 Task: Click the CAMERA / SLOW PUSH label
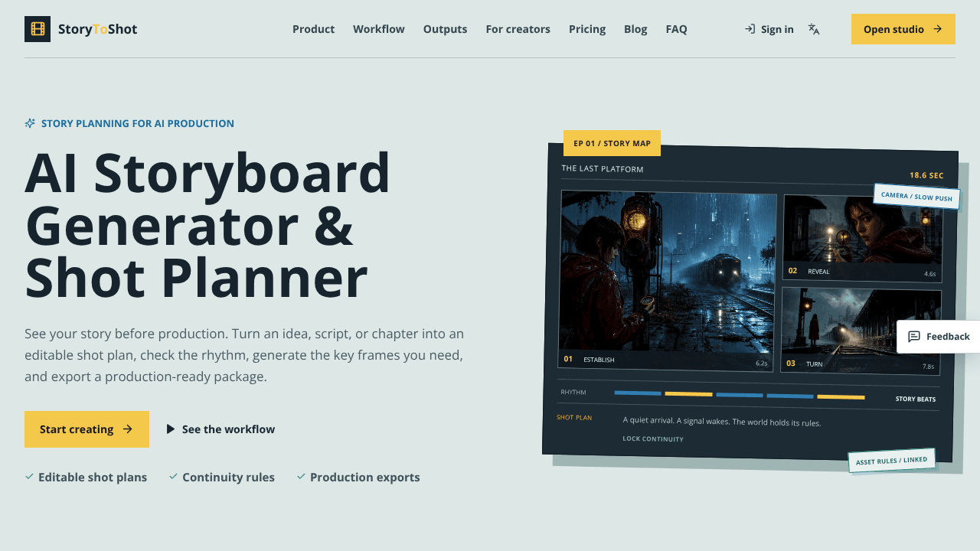click(x=916, y=197)
